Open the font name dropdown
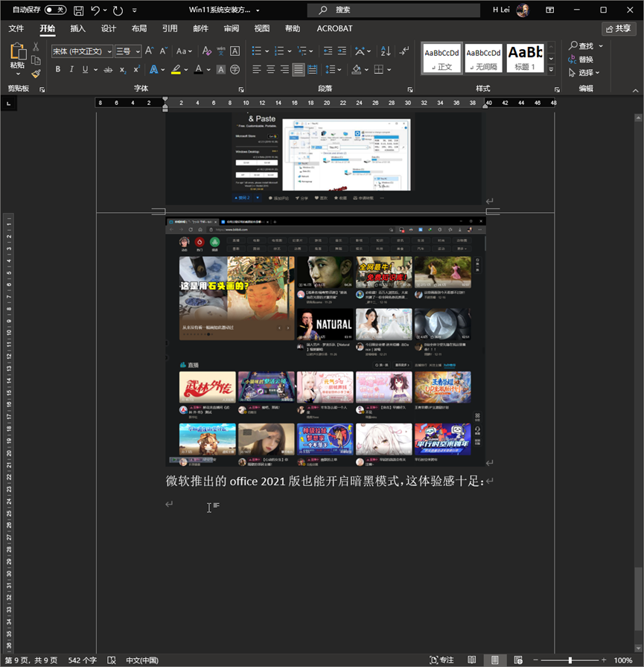The height and width of the screenshot is (667, 644). [x=109, y=51]
